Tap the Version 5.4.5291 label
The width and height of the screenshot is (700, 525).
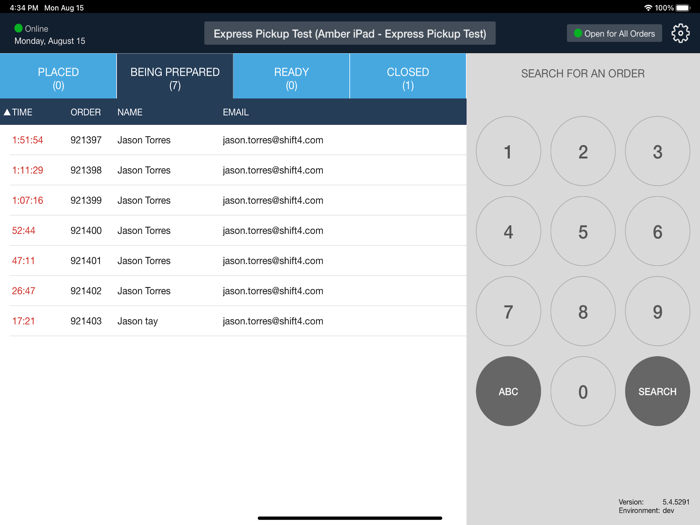654,502
